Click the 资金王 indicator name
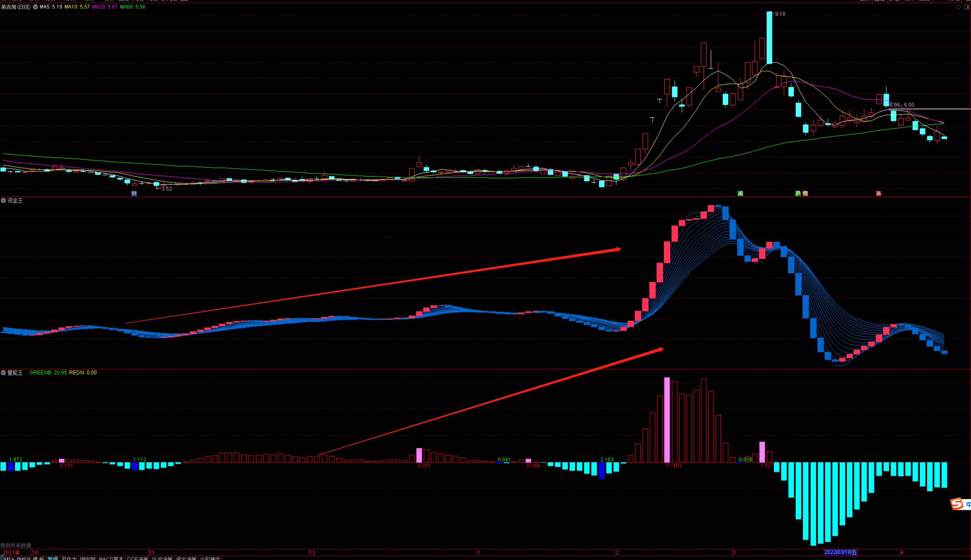 (x=15, y=201)
